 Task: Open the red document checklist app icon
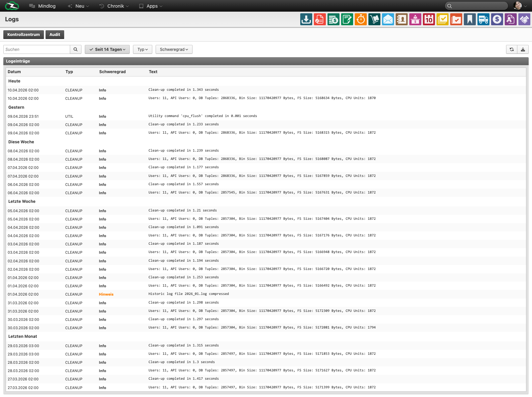320,19
